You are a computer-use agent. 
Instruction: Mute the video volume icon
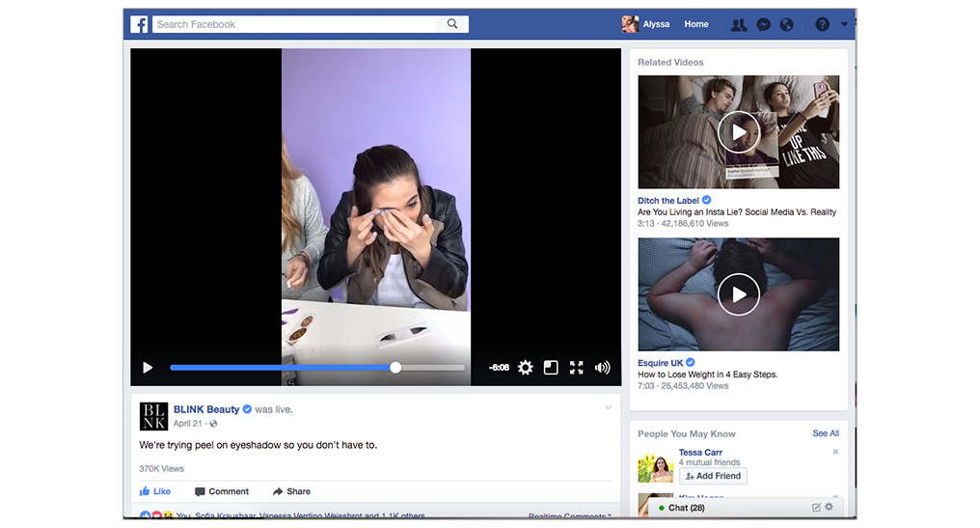point(602,367)
